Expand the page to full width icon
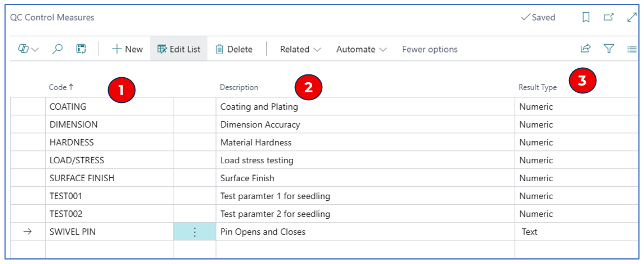Image resolution: width=644 pixels, height=264 pixels. [632, 17]
